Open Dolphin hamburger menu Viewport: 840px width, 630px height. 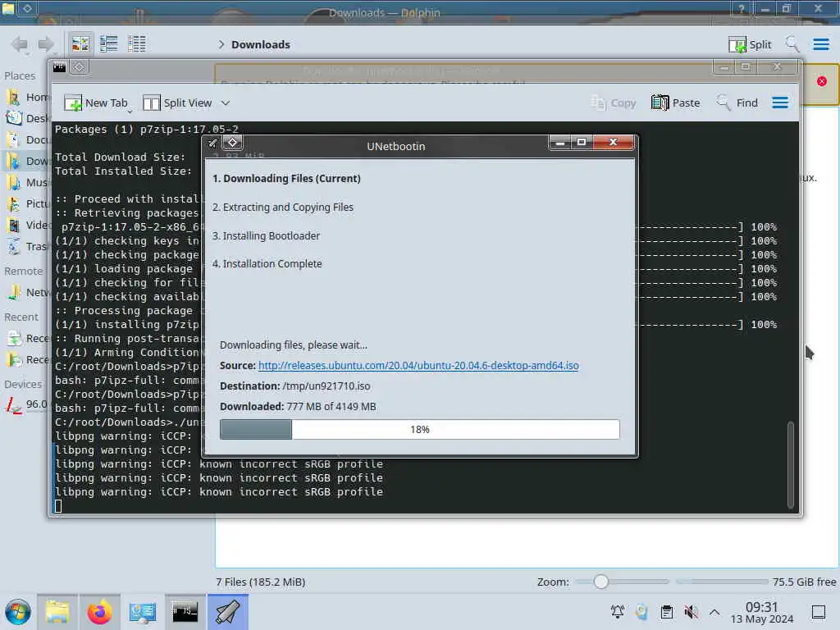coord(821,44)
